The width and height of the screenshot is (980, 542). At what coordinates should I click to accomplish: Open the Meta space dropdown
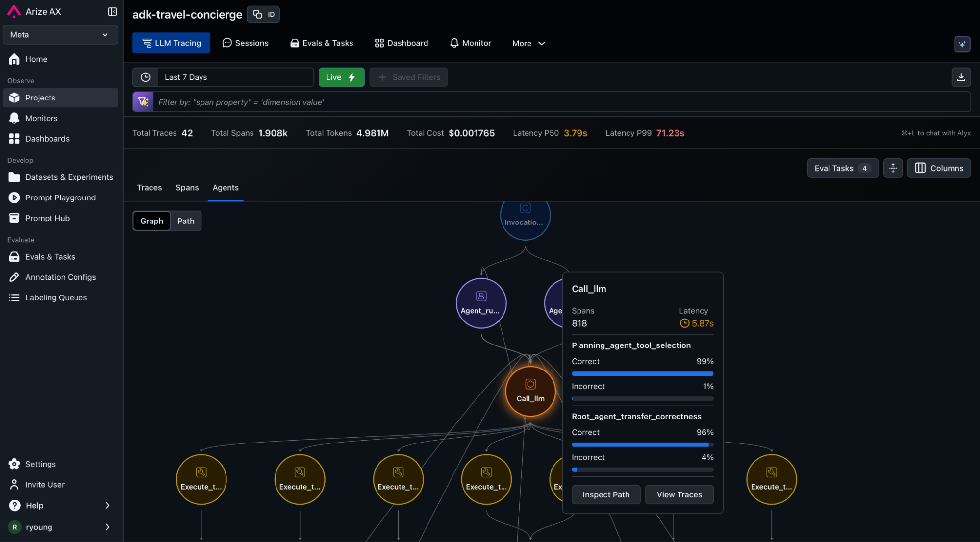click(x=60, y=35)
